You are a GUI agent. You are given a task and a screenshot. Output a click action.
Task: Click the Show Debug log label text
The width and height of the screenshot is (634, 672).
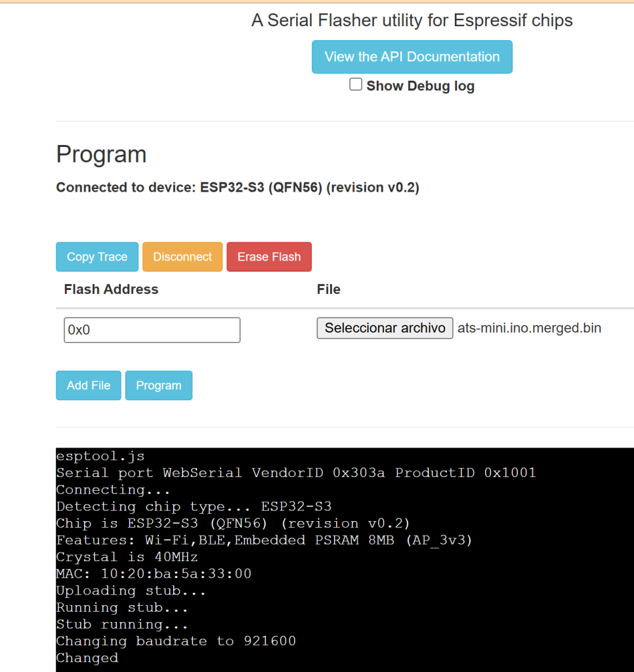[420, 86]
